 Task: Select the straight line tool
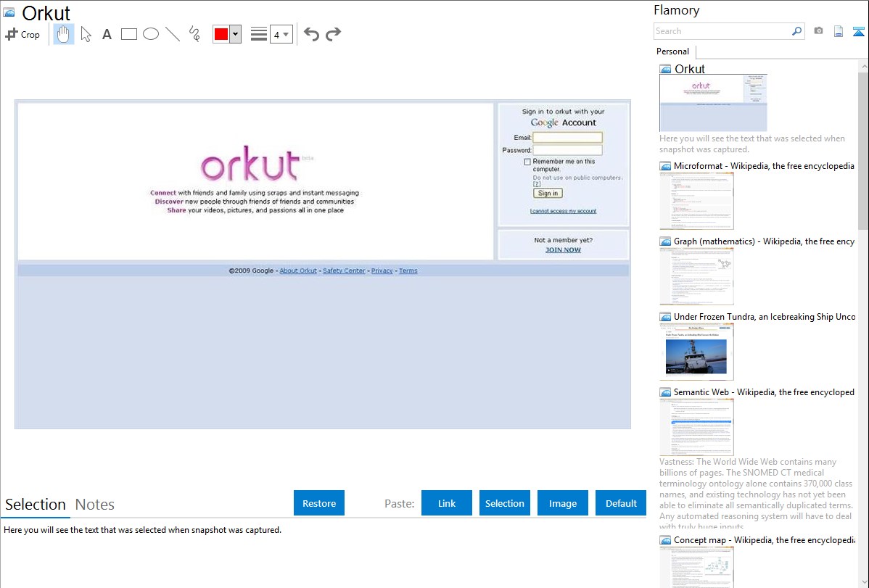coord(173,34)
